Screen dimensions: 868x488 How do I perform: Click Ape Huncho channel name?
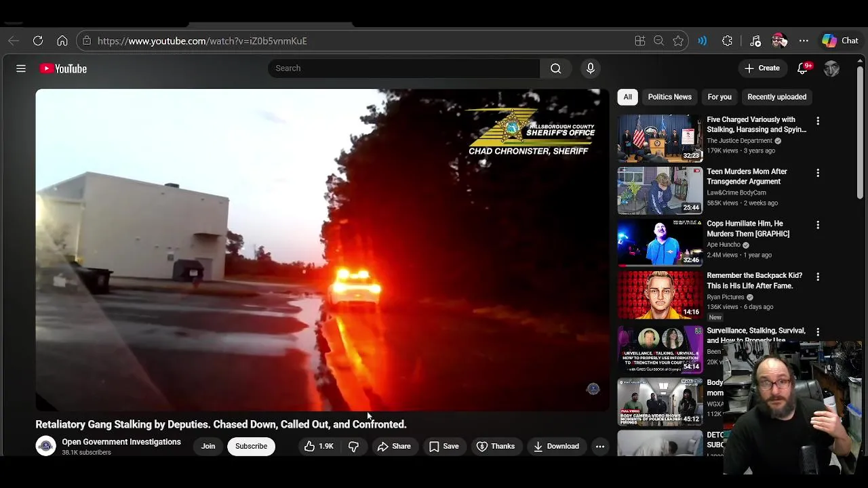[724, 245]
